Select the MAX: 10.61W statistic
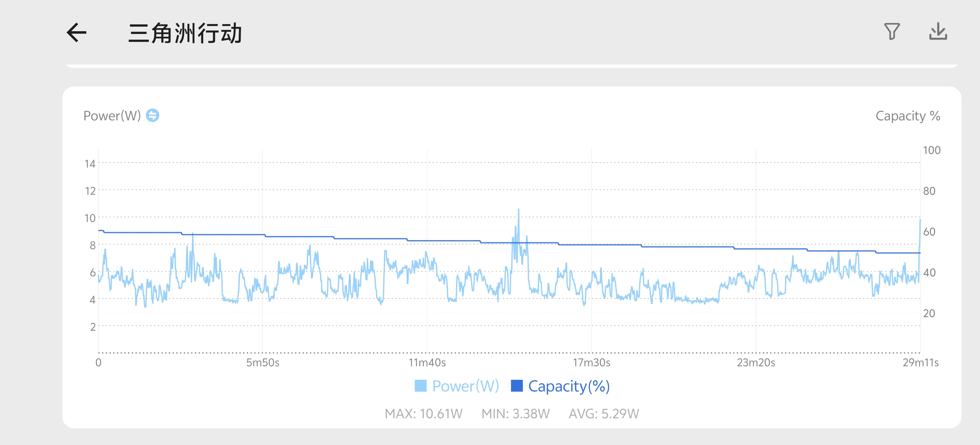980x445 pixels. [x=423, y=413]
